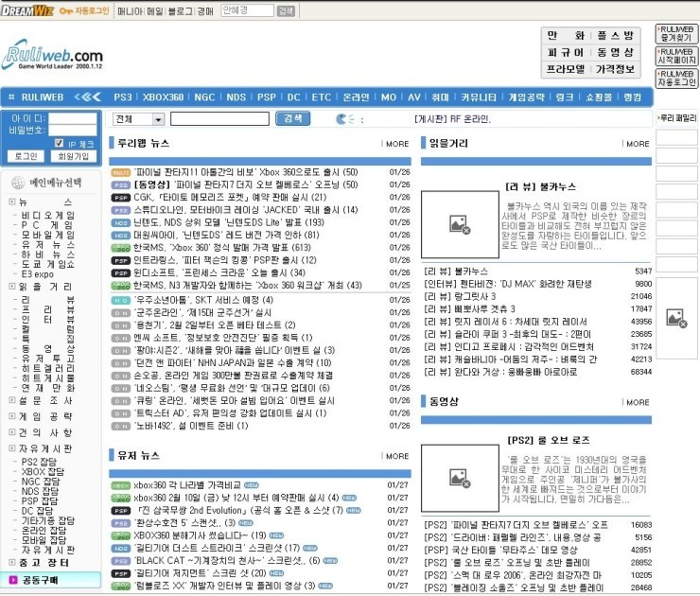Expand the 설문조사 menu tree
The height and width of the screenshot is (596, 700).
tap(12, 400)
